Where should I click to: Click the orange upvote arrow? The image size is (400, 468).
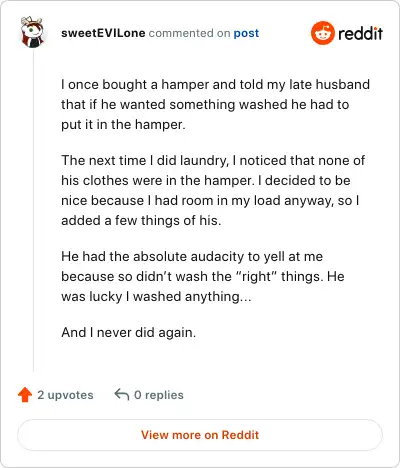coord(25,395)
